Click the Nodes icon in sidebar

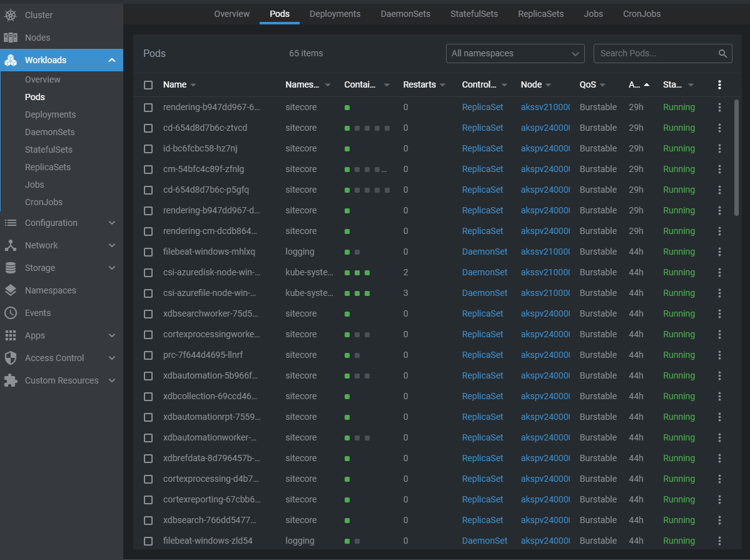pyautogui.click(x=11, y=38)
